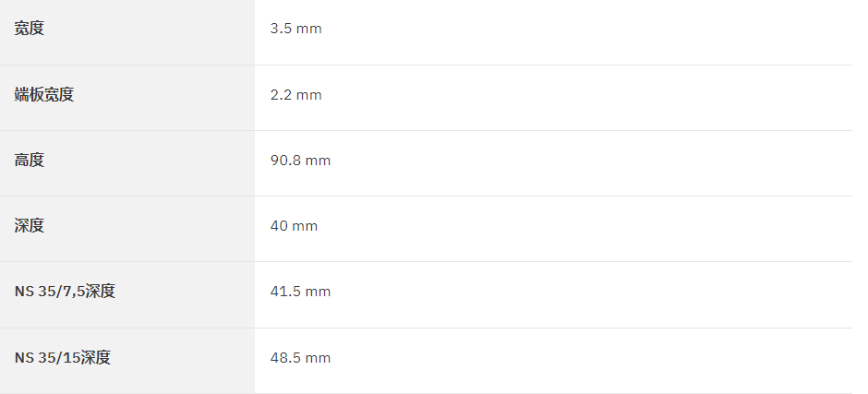This screenshot has width=868, height=394.
Task: Select the 3.5 mm width value
Action: pos(296,29)
